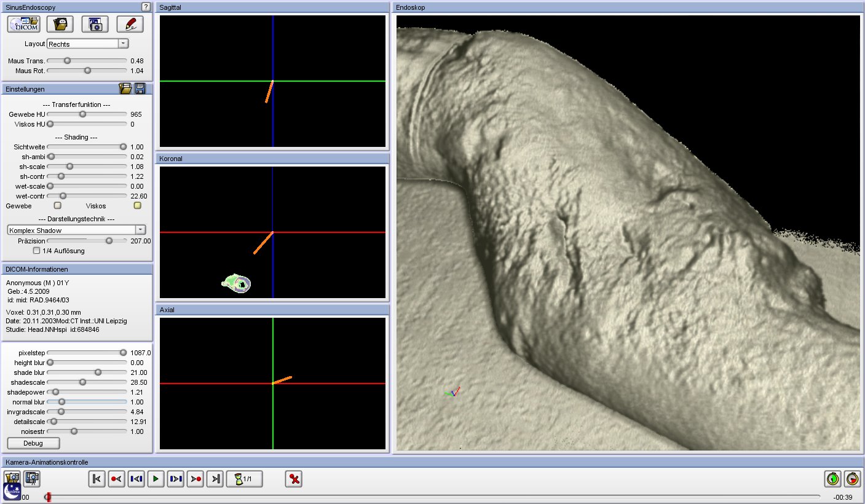Click the Debug button
Image resolution: width=865 pixels, height=504 pixels.
33,443
